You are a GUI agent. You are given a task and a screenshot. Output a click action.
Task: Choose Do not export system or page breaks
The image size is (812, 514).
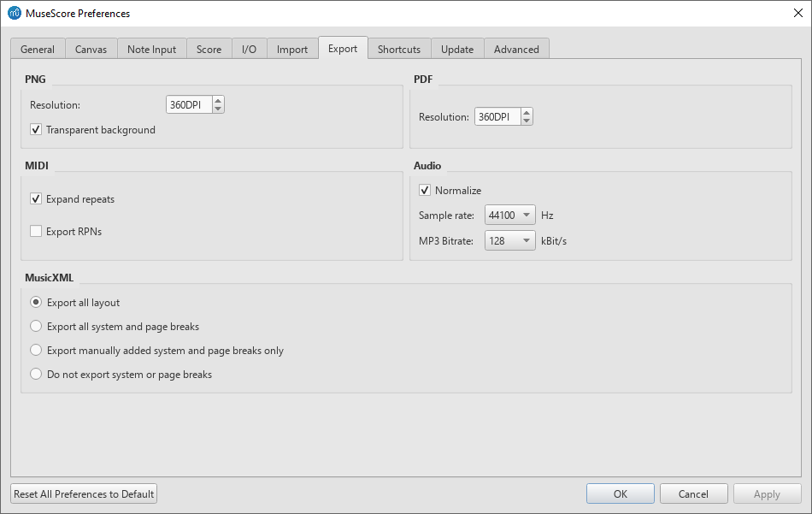[x=35, y=374]
